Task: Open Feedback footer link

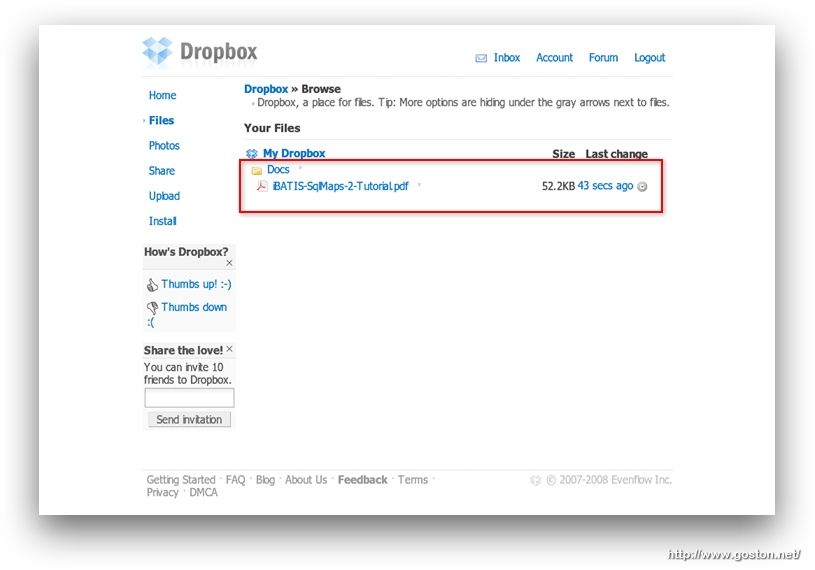Action: pos(363,480)
